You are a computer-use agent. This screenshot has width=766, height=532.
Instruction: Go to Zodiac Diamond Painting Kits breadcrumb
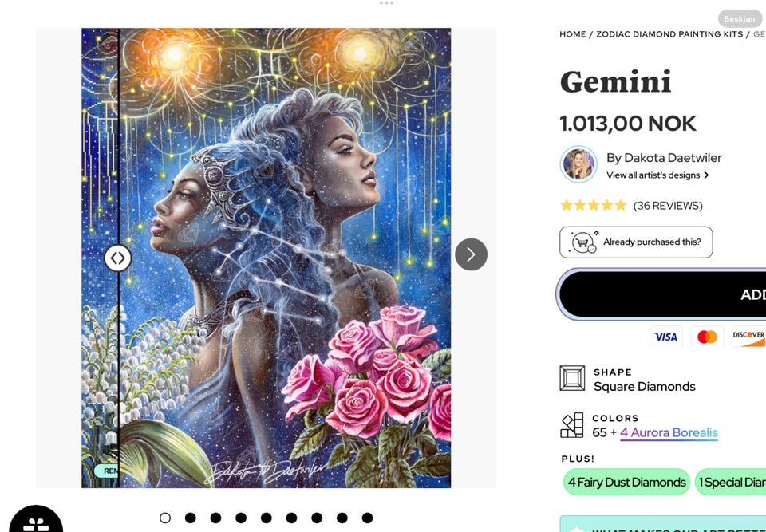(669, 34)
